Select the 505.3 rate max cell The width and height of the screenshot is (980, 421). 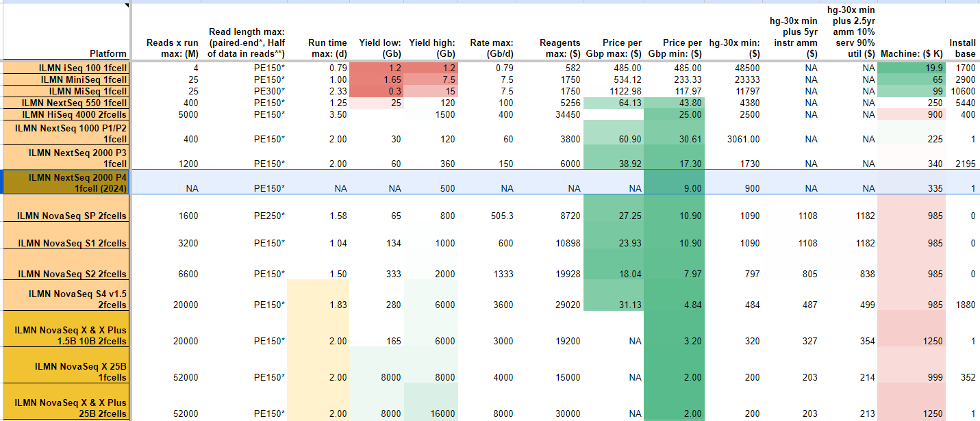486,208
